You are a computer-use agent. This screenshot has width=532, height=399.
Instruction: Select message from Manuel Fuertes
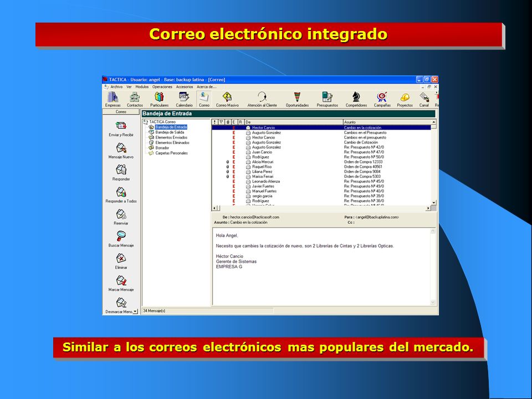pyautogui.click(x=321, y=191)
